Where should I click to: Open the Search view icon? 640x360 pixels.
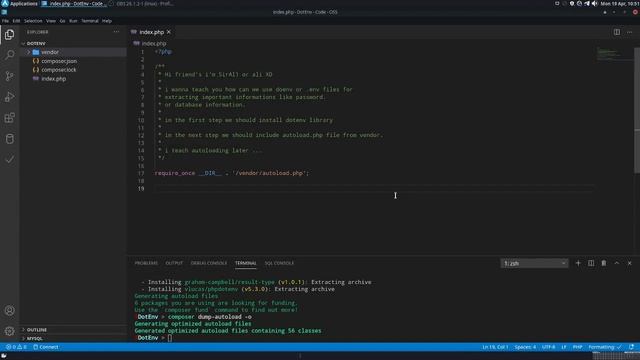coord(9,55)
